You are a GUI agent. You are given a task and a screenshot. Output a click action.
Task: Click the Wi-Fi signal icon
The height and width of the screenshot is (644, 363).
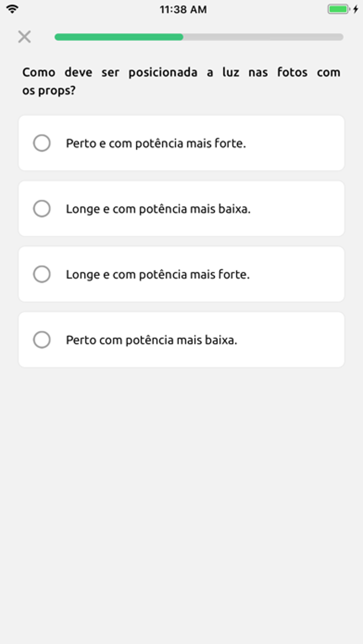tap(12, 9)
